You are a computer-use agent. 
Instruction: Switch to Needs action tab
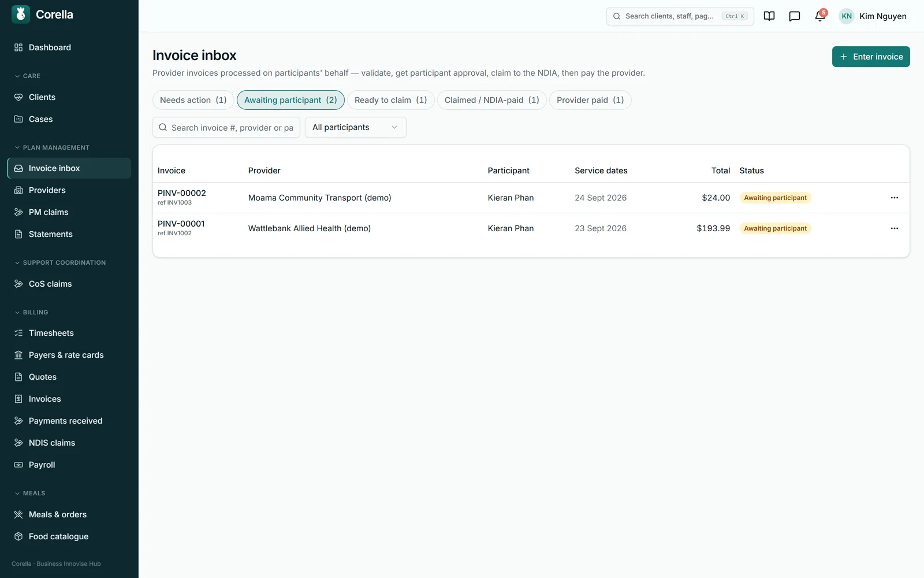point(193,100)
